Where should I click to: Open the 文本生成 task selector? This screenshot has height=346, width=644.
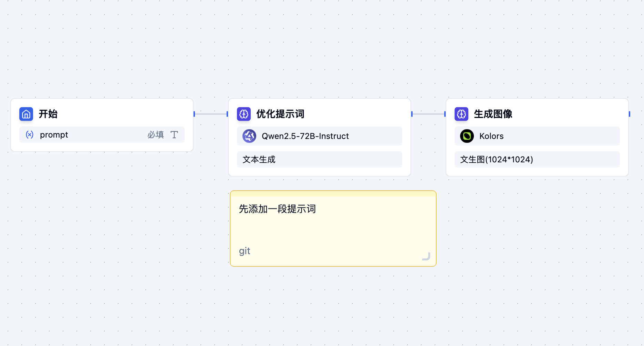pyautogui.click(x=319, y=159)
